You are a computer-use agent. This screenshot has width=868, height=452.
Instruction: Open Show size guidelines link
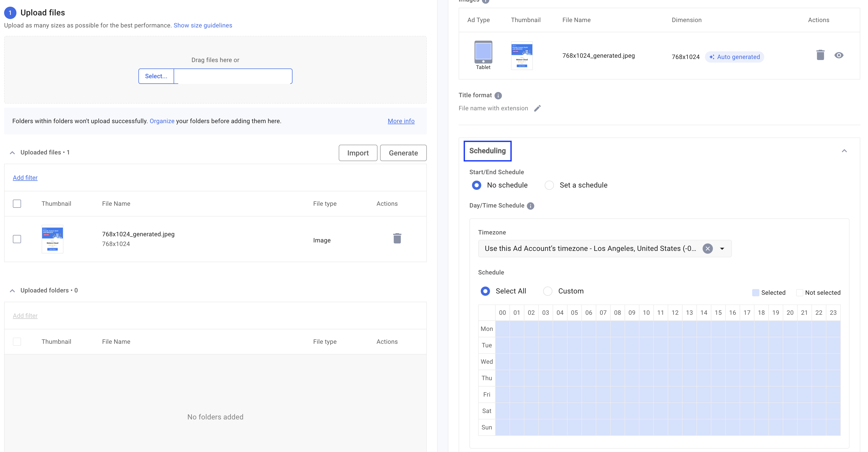[203, 26]
